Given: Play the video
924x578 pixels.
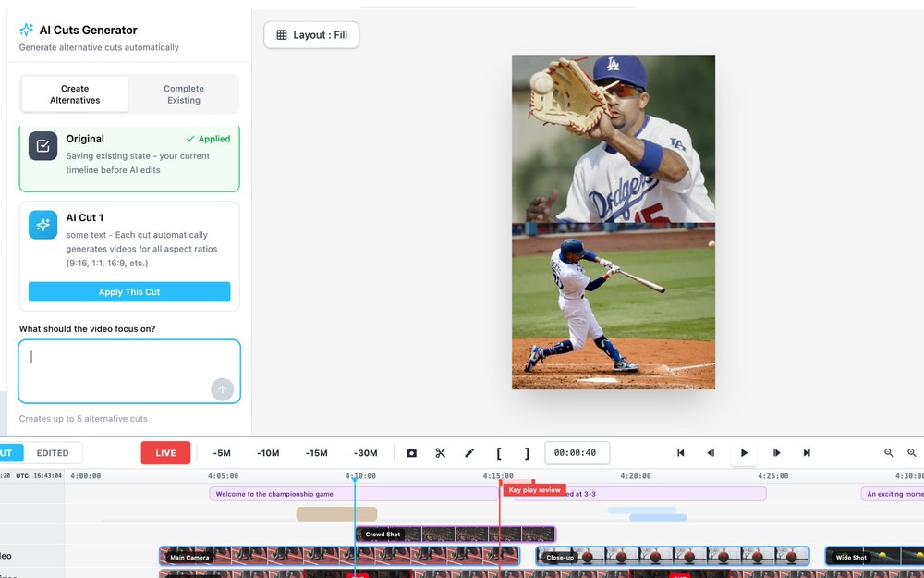Looking at the screenshot, I should click(x=744, y=453).
